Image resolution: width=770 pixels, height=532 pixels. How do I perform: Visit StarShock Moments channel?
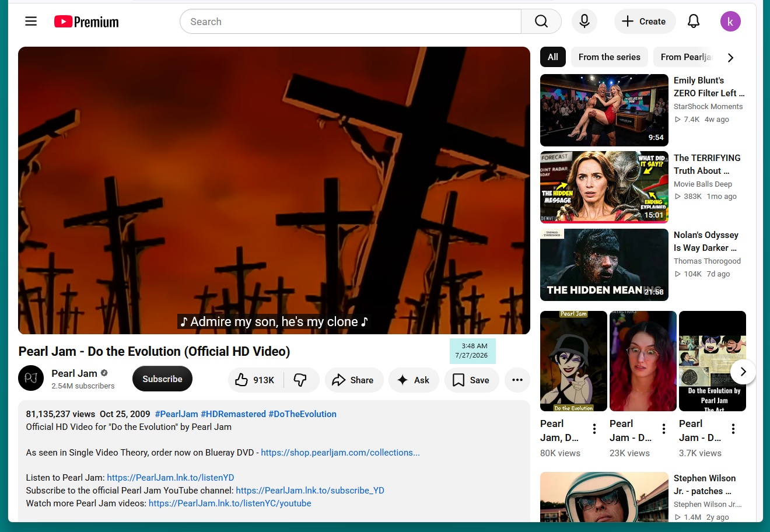click(708, 107)
